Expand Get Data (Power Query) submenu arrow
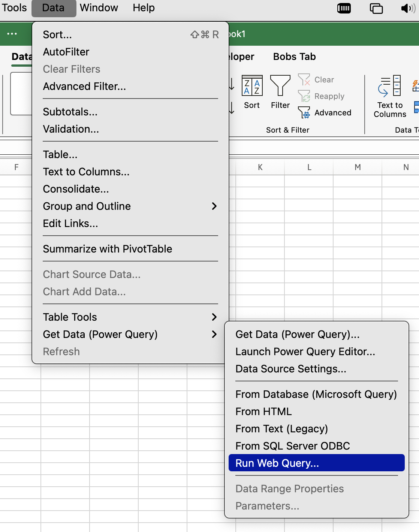The width and height of the screenshot is (419, 532). point(214,334)
